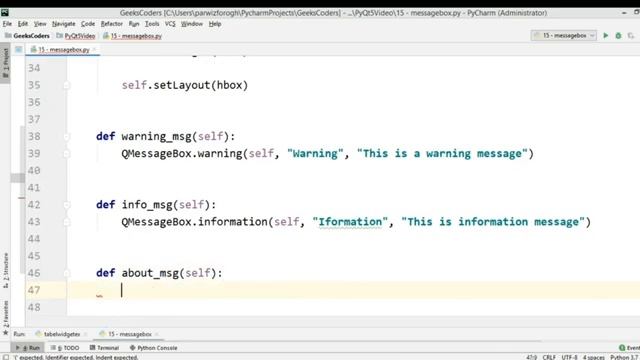
Task: Click the PyCharm app icon in title bar
Action: coord(5,13)
